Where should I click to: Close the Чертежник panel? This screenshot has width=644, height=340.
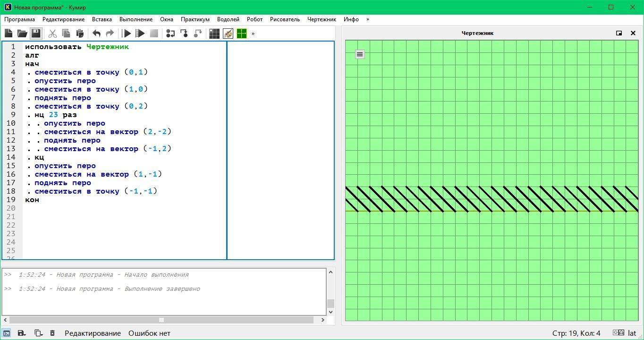[633, 33]
